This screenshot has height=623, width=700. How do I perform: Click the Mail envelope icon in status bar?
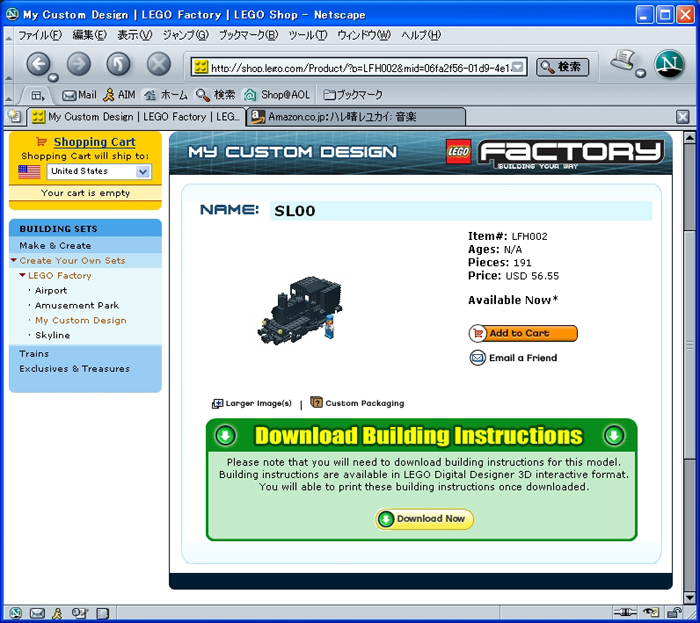(x=37, y=614)
